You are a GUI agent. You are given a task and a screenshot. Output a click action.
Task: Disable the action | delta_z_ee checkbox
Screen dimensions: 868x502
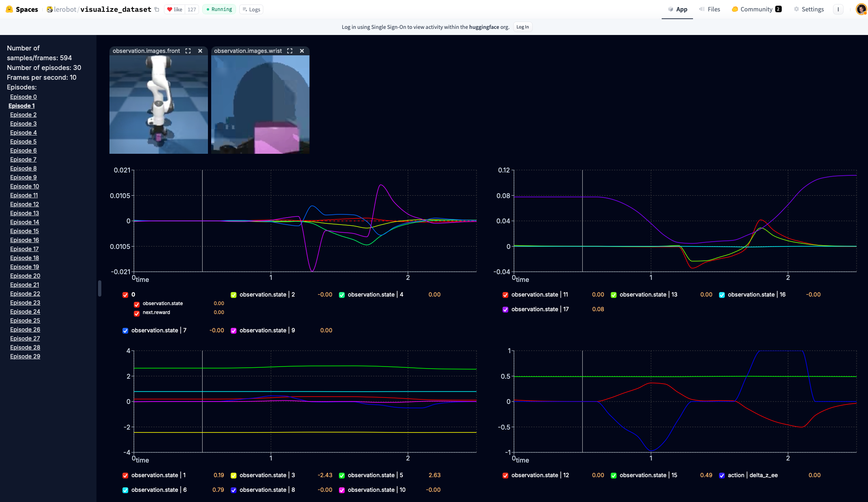tap(722, 476)
